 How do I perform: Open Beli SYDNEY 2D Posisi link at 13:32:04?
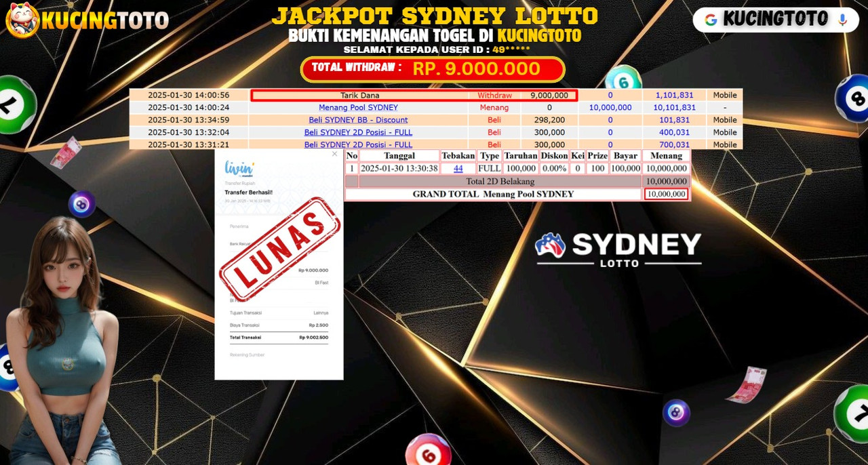[x=358, y=132]
